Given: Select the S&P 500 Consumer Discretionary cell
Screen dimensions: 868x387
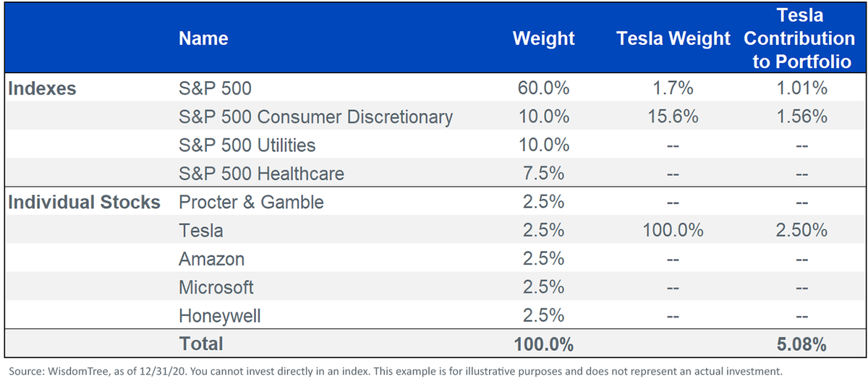Looking at the screenshot, I should point(315,117).
